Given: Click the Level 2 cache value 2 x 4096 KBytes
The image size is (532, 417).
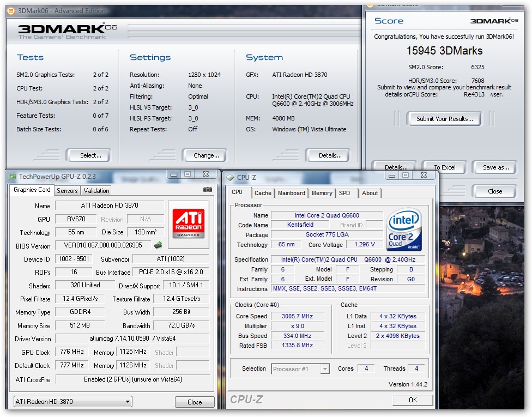Looking at the screenshot, I should tap(398, 336).
